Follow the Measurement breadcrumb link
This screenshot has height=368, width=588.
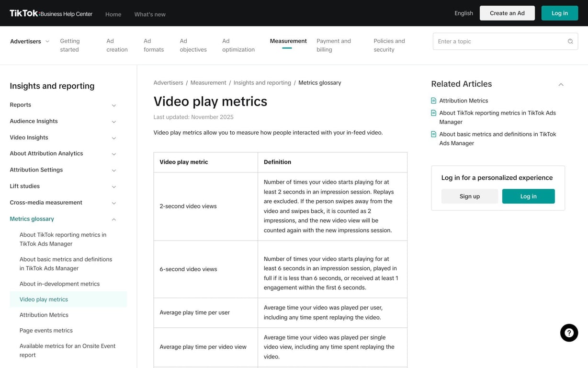pyautogui.click(x=208, y=83)
